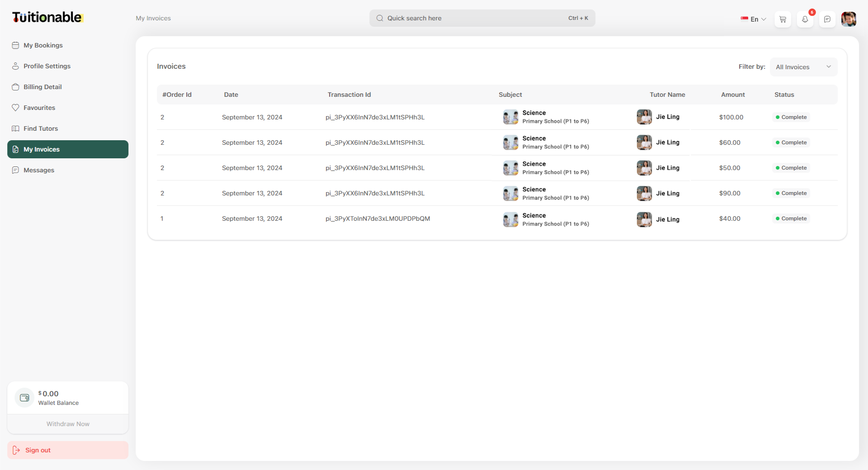Click the $90.00 amount
The width and height of the screenshot is (868, 470).
click(x=730, y=193)
